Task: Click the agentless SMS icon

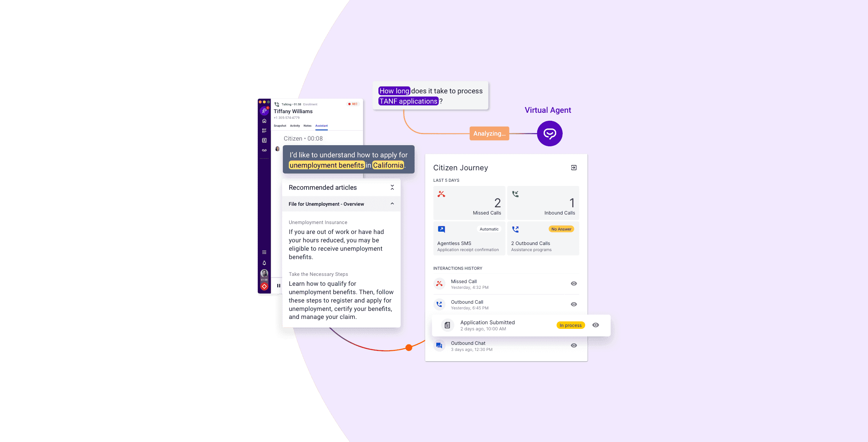Action: tap(441, 229)
